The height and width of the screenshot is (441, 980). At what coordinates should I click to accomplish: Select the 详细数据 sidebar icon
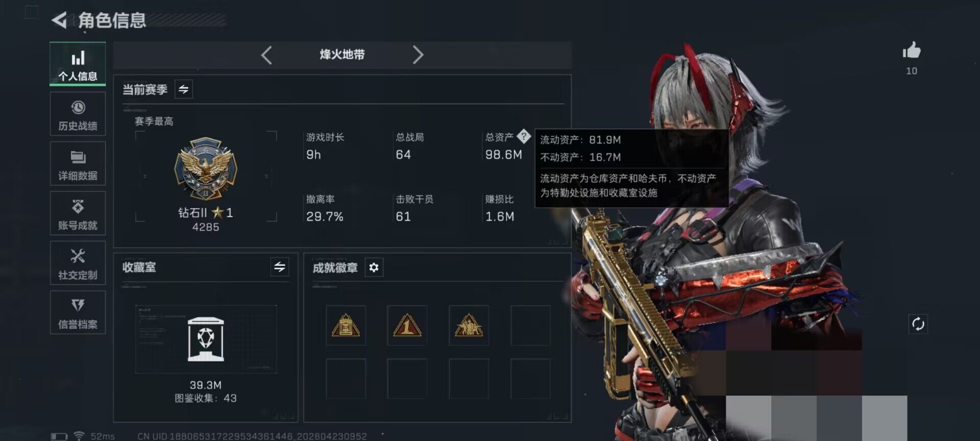78,164
